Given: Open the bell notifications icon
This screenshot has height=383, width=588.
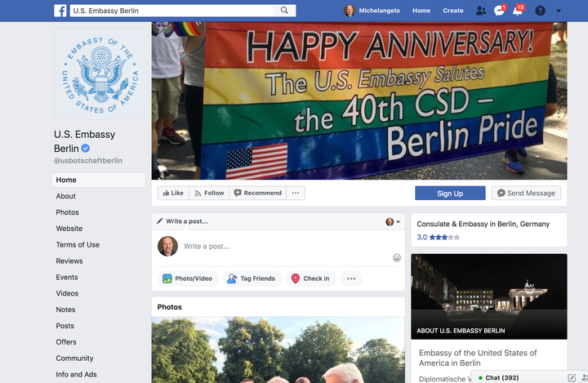Looking at the screenshot, I should click(x=518, y=11).
